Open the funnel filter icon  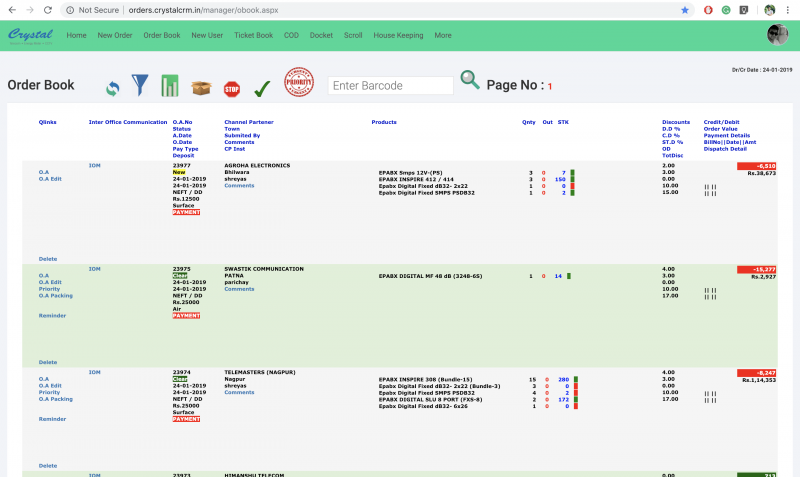(x=140, y=85)
